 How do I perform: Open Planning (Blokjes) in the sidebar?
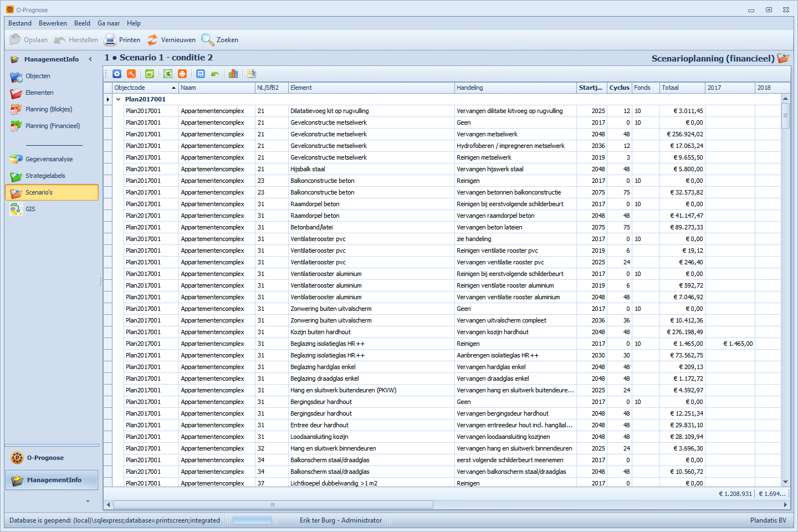(52, 109)
